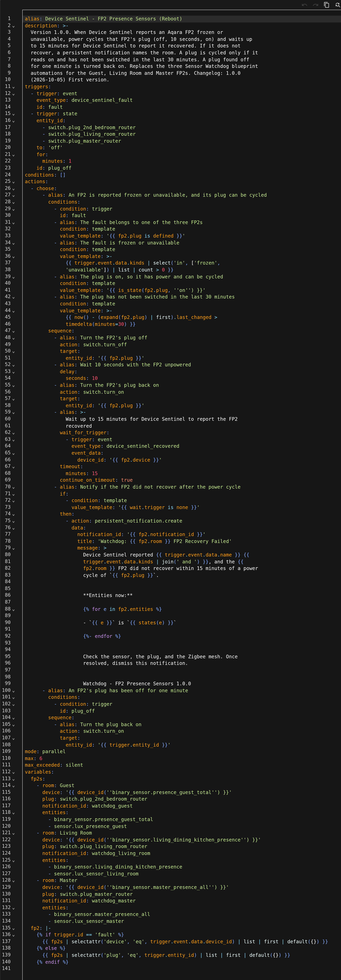Click 'id: plug_off' on line 23

tap(54, 168)
